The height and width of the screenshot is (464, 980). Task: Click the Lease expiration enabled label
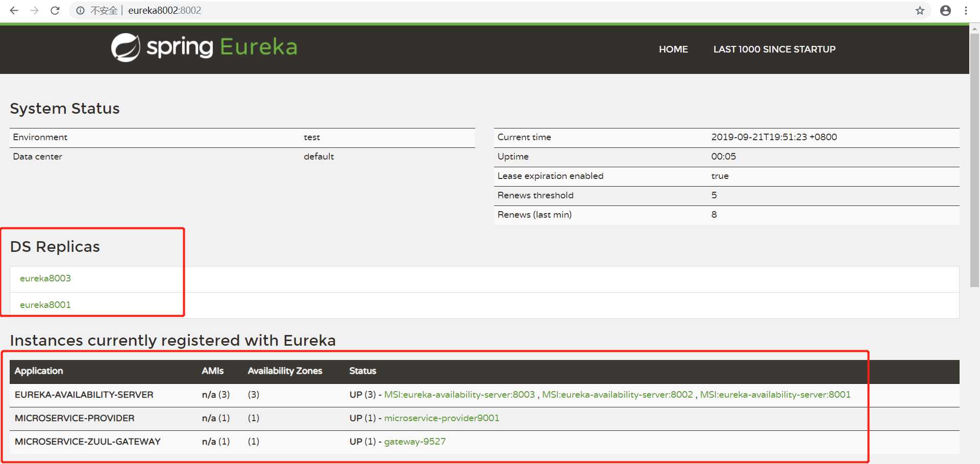click(x=550, y=176)
